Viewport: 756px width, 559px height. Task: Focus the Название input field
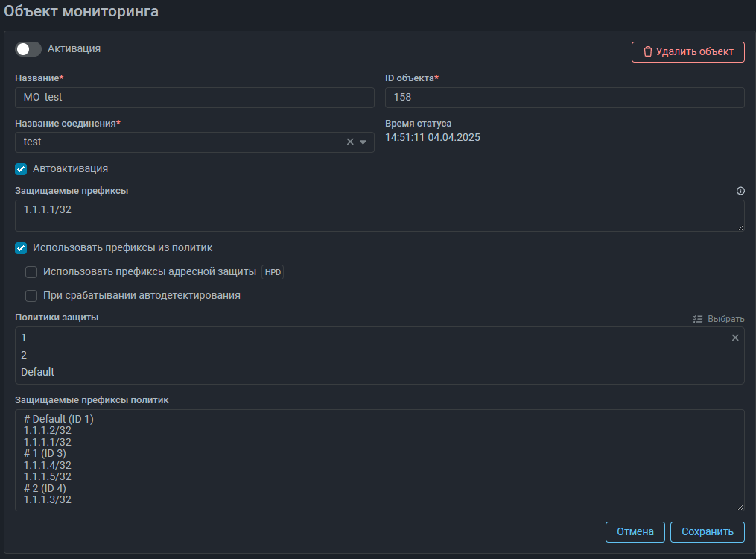coord(194,98)
